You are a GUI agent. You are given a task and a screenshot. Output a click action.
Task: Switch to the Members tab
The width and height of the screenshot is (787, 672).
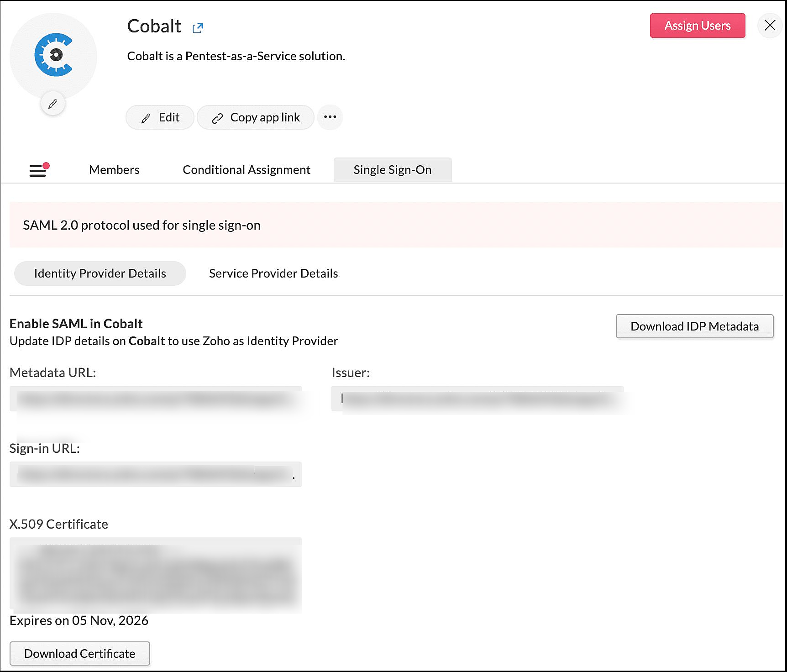[114, 170]
